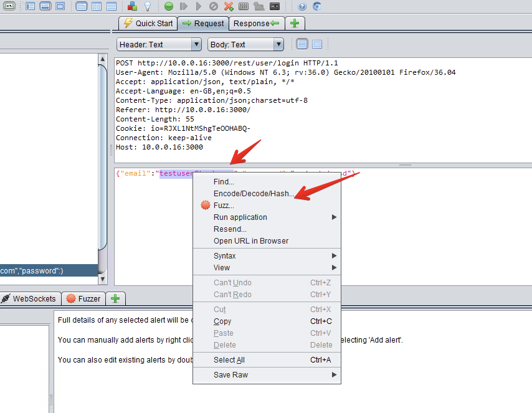The image size is (532, 413).
Task: Toggle forced user mode lock icon
Action: pyautogui.click(x=259, y=6)
